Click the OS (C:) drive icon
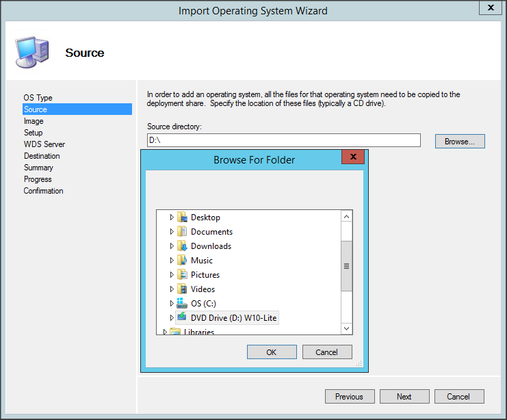The width and height of the screenshot is (507, 420). (182, 303)
